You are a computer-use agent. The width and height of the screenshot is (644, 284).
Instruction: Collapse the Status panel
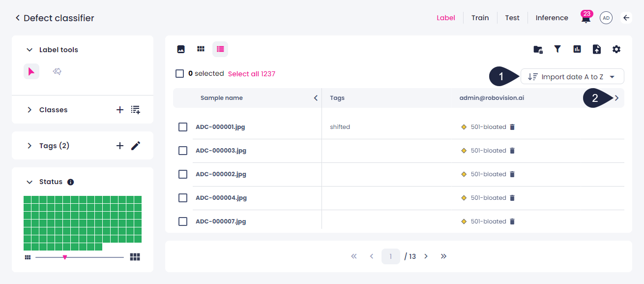pyautogui.click(x=29, y=182)
